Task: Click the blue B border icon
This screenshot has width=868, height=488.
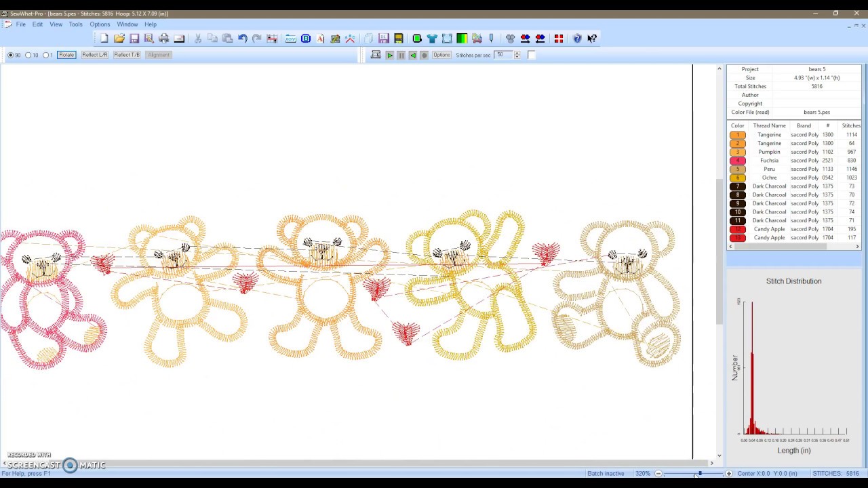Action: (306, 39)
